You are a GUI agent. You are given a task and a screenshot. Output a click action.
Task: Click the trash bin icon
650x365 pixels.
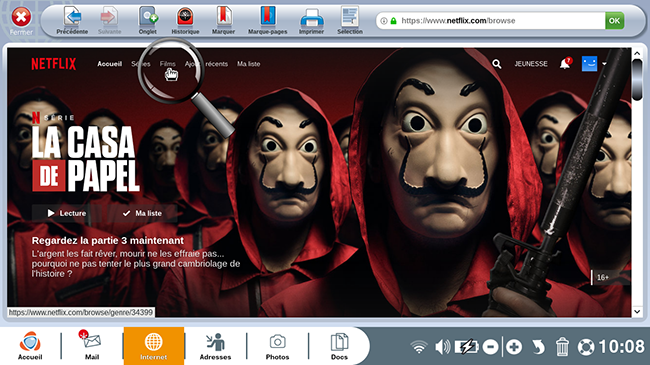562,347
